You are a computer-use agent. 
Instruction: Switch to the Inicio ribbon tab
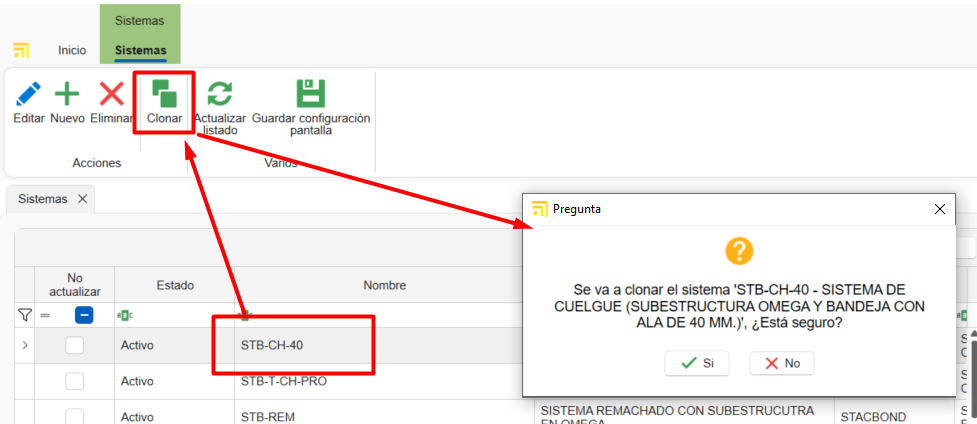click(x=72, y=50)
